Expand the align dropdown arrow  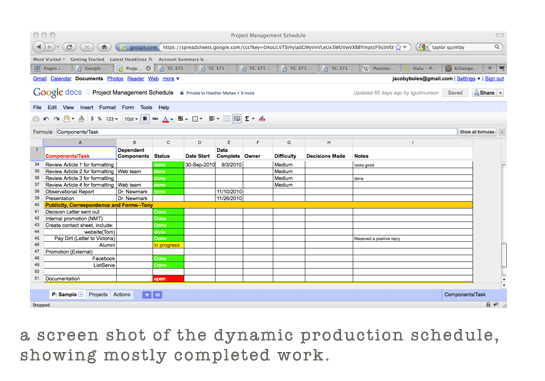pos(218,119)
